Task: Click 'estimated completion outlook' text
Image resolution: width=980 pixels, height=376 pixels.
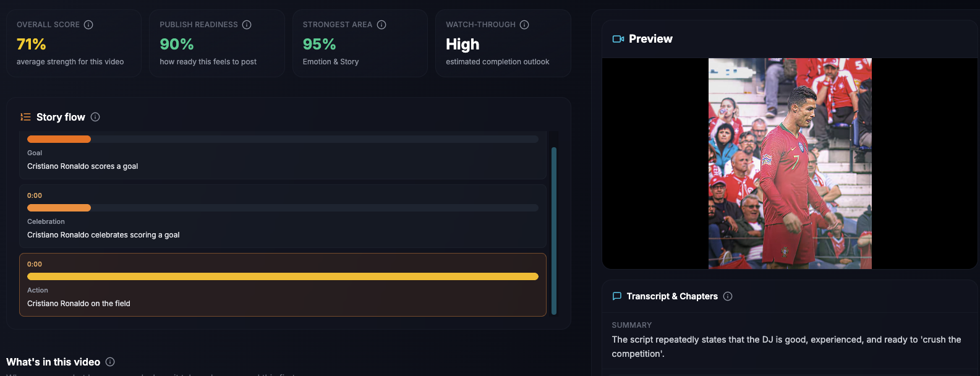Action: (498, 62)
